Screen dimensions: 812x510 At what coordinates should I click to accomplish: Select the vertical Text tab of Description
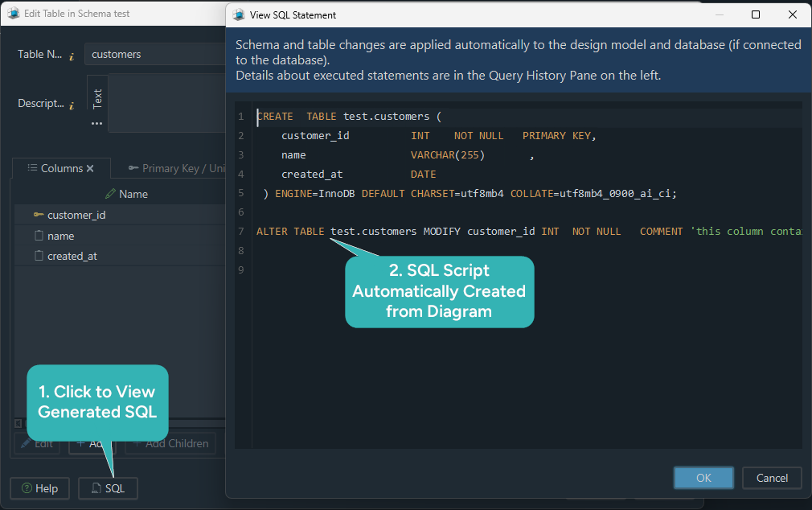[97, 98]
